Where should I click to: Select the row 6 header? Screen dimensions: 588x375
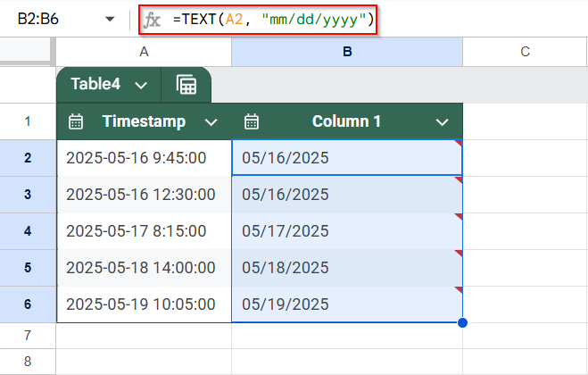pos(28,304)
